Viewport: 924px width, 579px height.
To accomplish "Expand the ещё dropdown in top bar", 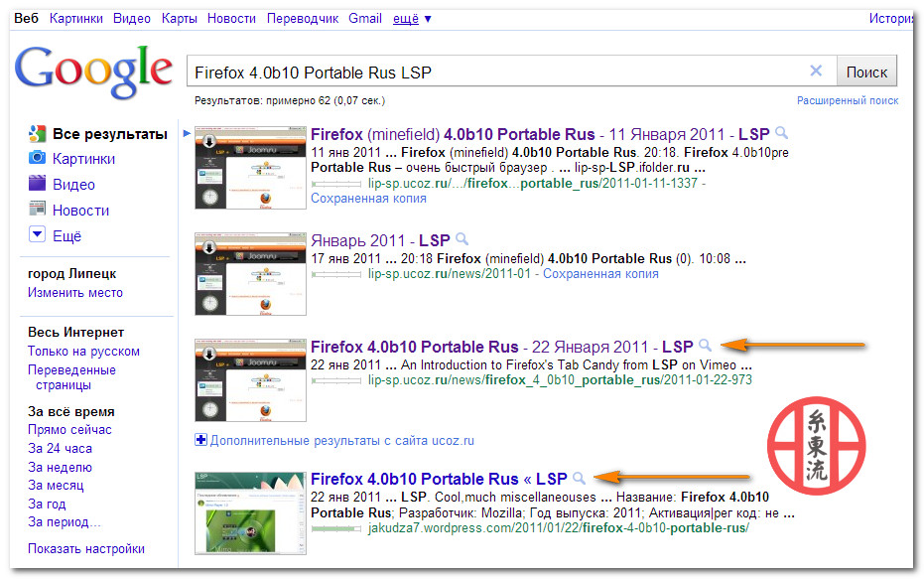I will [412, 19].
